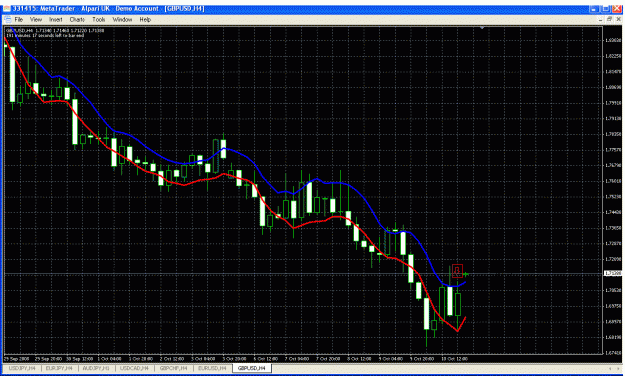Switch to the GBPCHF,H4 chart tab
This screenshot has width=625, height=376.
pos(173,368)
